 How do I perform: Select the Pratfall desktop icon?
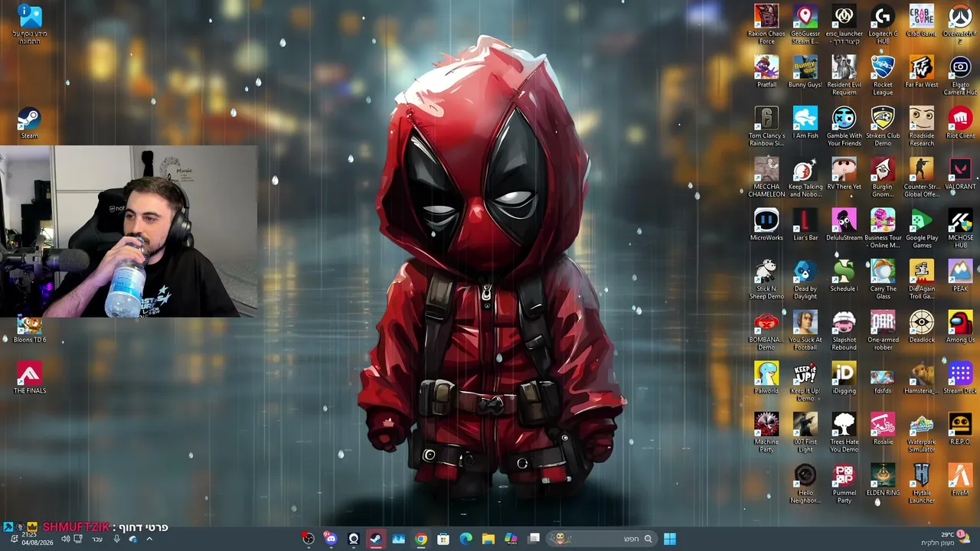pyautogui.click(x=766, y=72)
